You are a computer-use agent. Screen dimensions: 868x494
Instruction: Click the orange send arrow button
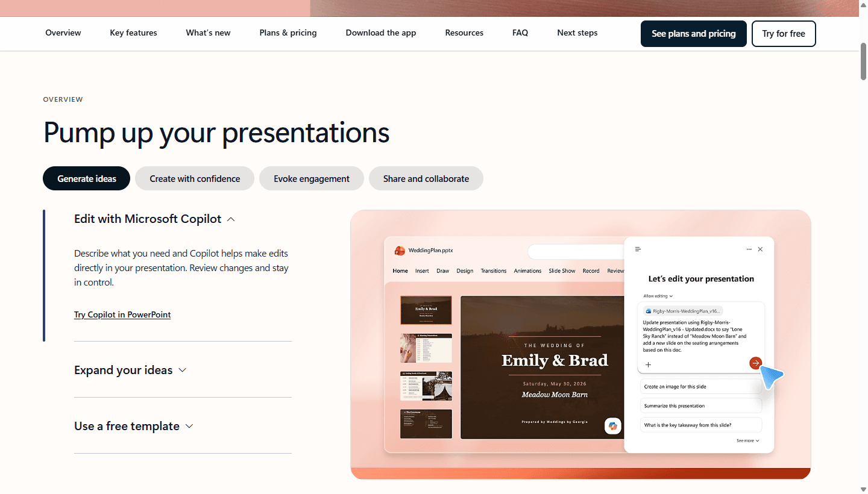coord(755,363)
